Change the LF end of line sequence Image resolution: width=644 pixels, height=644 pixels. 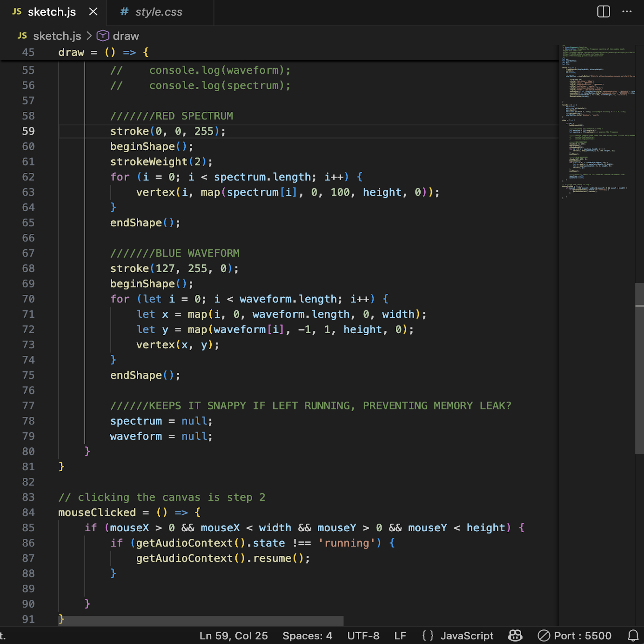(x=400, y=636)
